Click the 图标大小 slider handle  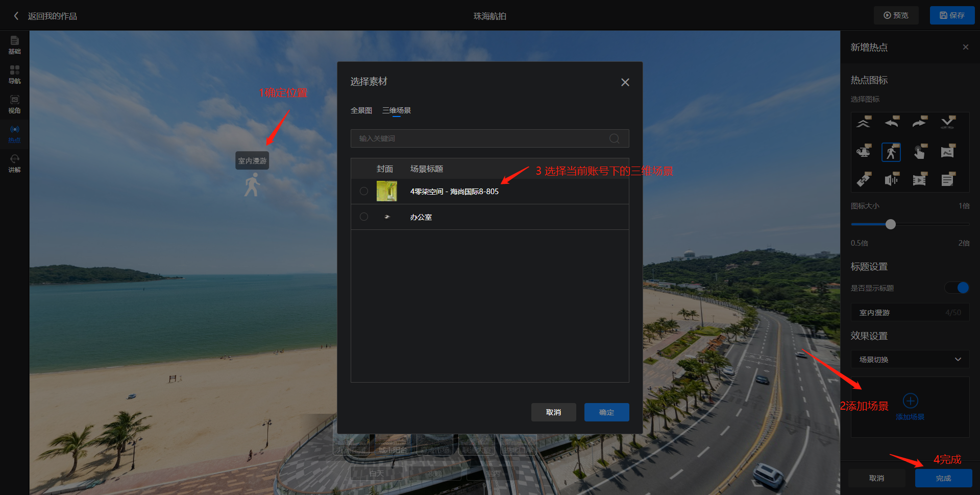(x=891, y=224)
